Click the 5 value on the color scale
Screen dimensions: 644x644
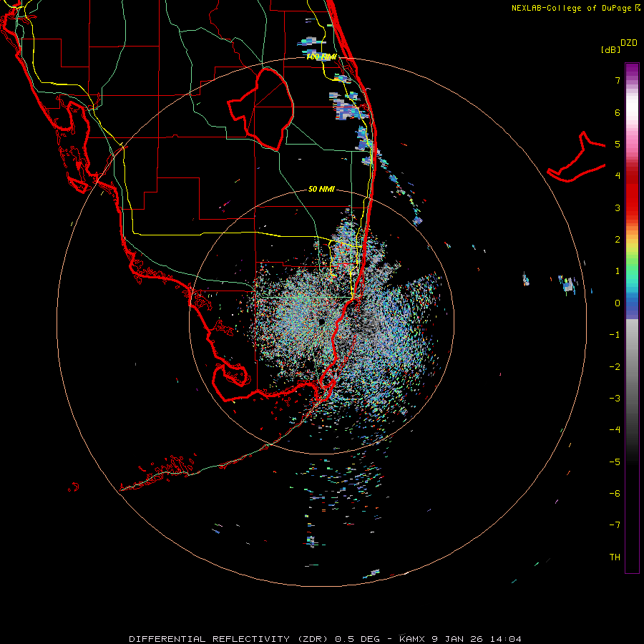click(618, 144)
